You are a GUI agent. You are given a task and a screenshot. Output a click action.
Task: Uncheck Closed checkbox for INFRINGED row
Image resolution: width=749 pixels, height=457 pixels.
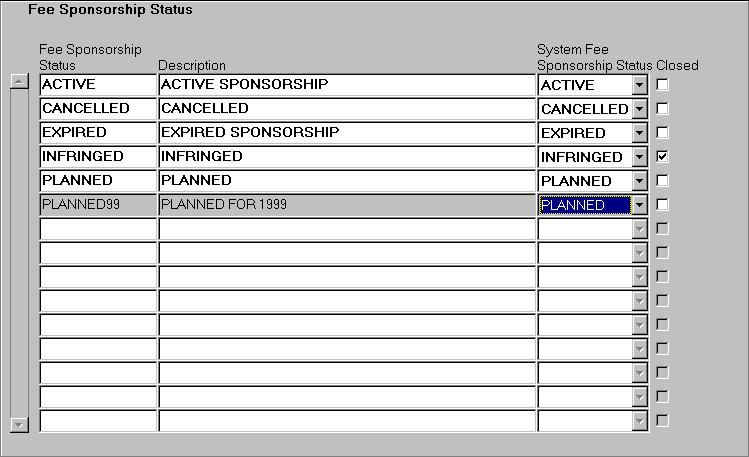click(x=662, y=157)
